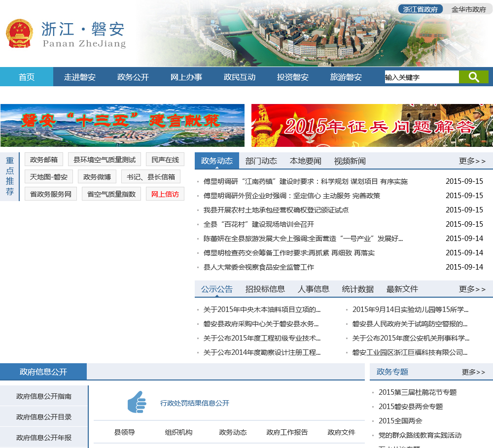Screen dimensions: 493x448
Task: Click 更多>> beside the 最新文件 tab
Action: point(472,289)
